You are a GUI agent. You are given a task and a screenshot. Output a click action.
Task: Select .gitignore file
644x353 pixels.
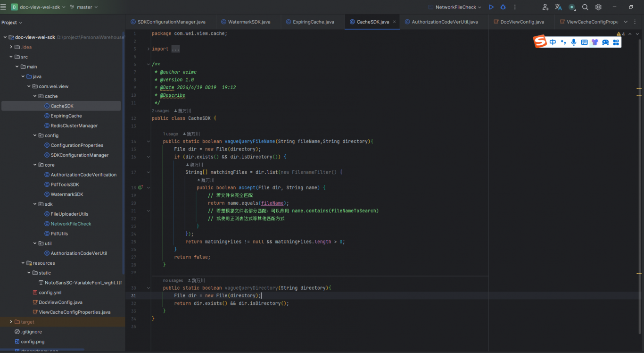31,332
